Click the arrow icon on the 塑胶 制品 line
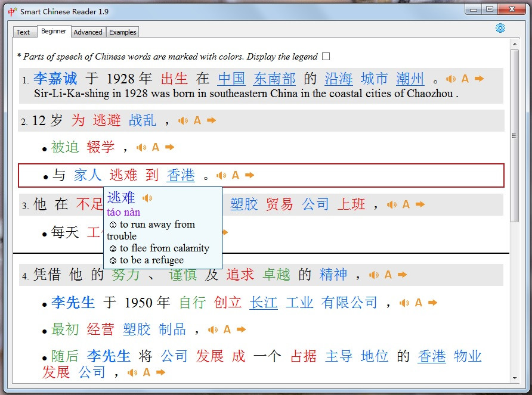This screenshot has width=532, height=395. click(x=241, y=329)
